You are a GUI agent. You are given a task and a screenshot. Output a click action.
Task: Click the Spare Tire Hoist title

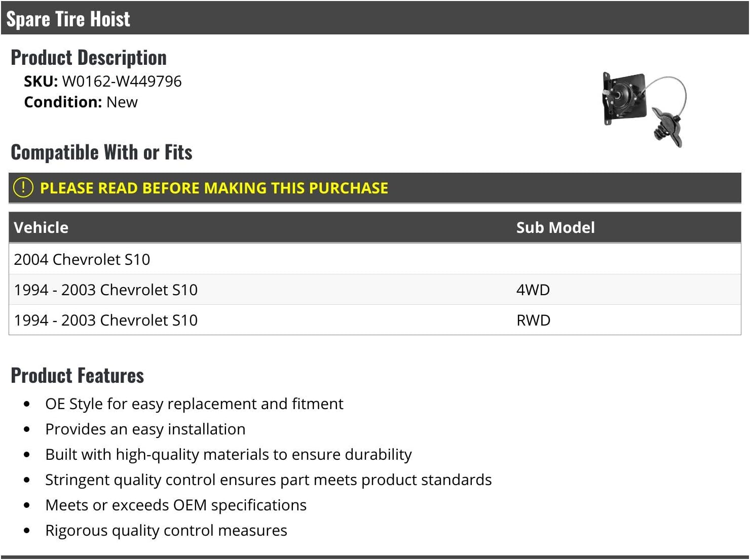pyautogui.click(x=68, y=19)
